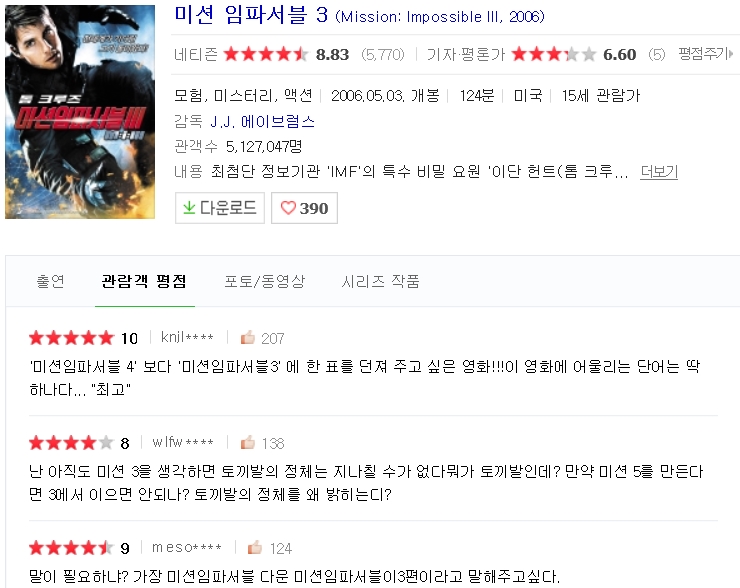740x588 pixels.
Task: Expand 평점주기 rating arrow
Action: point(731,54)
